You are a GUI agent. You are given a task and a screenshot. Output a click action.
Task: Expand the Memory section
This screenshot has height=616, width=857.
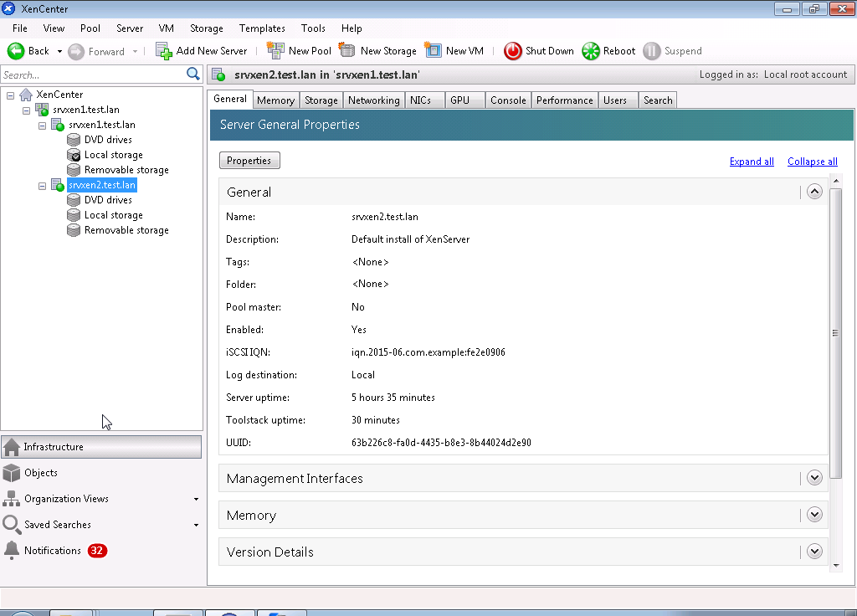pos(814,515)
